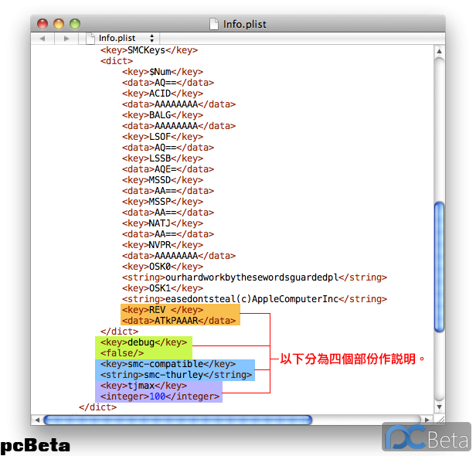
Task: Click the blue vertical scrollbar thumb
Action: click(x=439, y=267)
